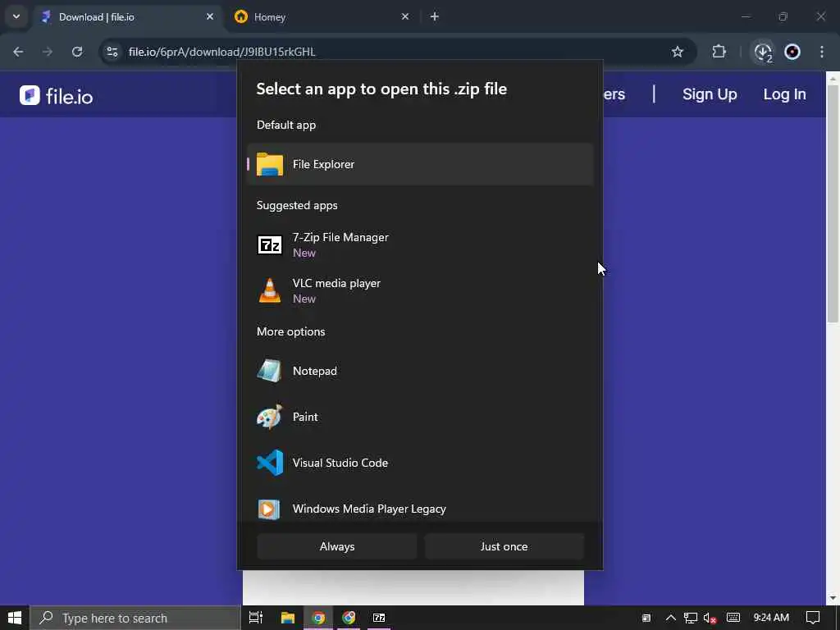Open Task View on the taskbar
Viewport: 840px width, 630px height.
click(x=256, y=618)
